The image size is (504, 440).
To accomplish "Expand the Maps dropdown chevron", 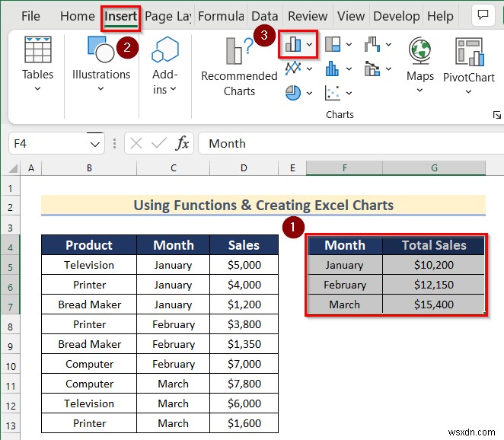I will coord(419,91).
